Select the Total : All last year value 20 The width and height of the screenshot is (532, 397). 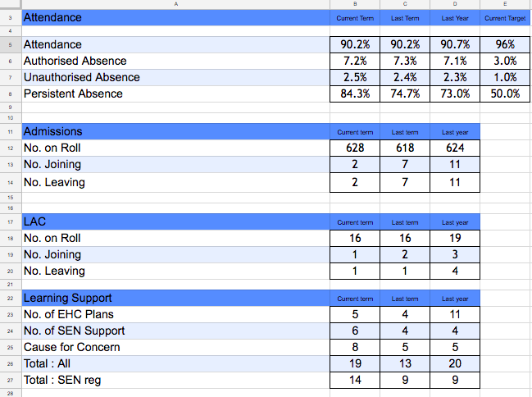click(455, 363)
